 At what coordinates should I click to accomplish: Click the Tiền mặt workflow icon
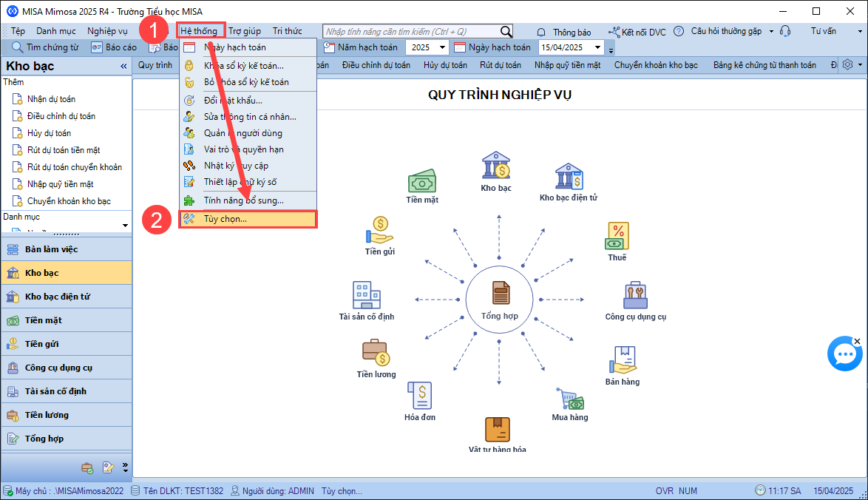coord(422,180)
